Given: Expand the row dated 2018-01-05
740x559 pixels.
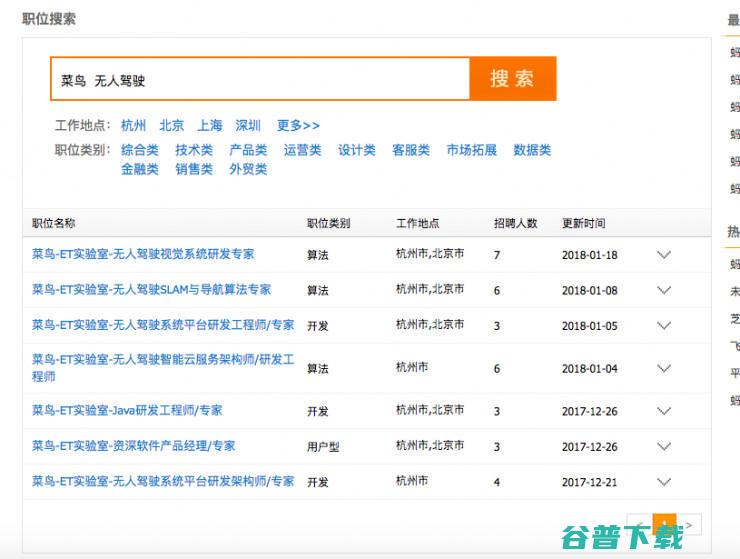Looking at the screenshot, I should pos(664,326).
